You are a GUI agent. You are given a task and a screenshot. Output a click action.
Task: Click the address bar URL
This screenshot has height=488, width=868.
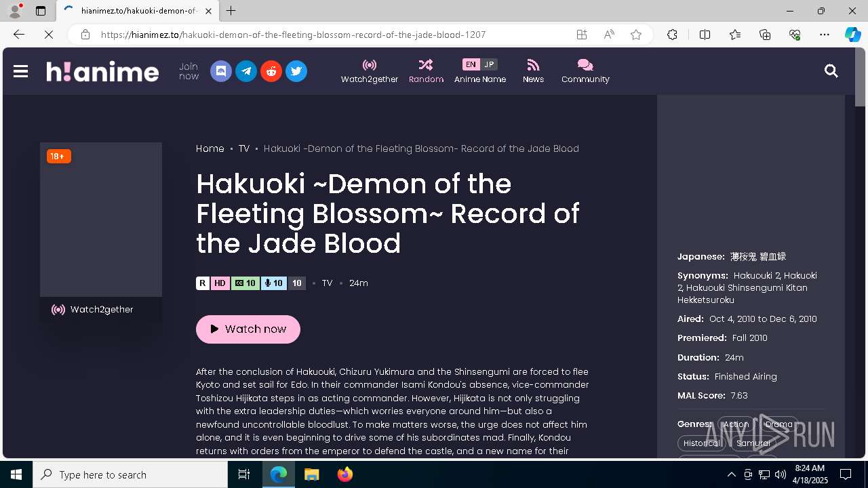point(293,35)
